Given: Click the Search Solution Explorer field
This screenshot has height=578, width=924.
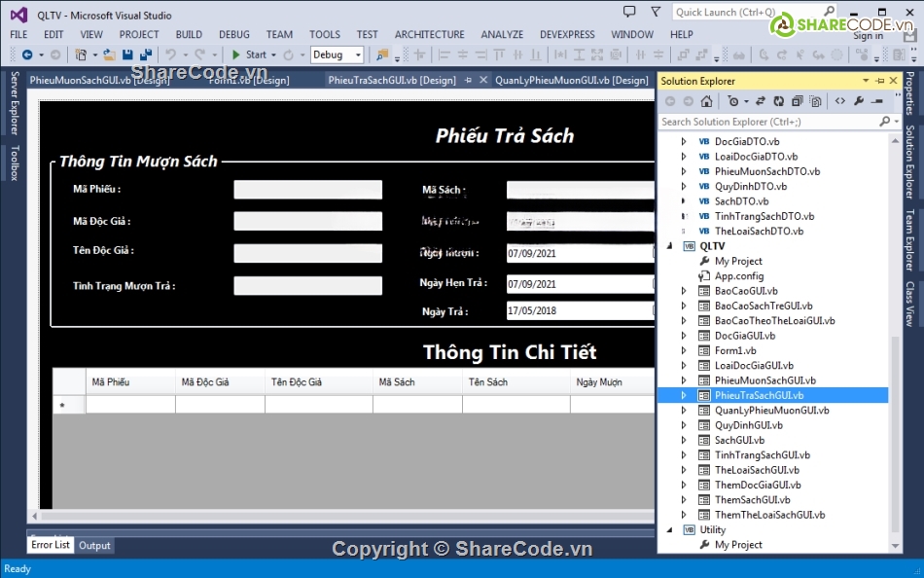Looking at the screenshot, I should 768,122.
